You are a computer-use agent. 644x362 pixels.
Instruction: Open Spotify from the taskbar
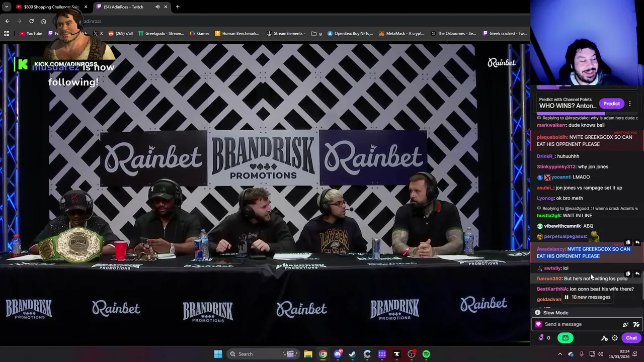[426, 354]
